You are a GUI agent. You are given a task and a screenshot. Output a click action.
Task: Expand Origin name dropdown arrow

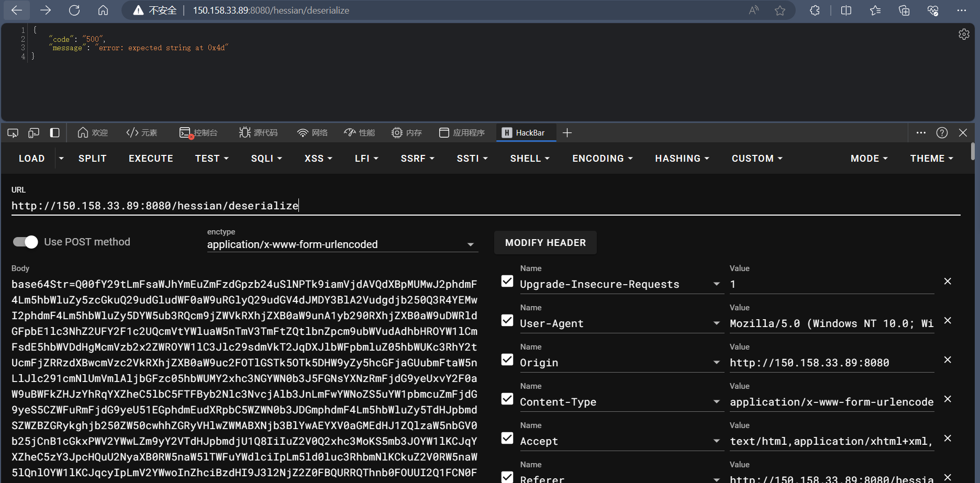tap(716, 363)
